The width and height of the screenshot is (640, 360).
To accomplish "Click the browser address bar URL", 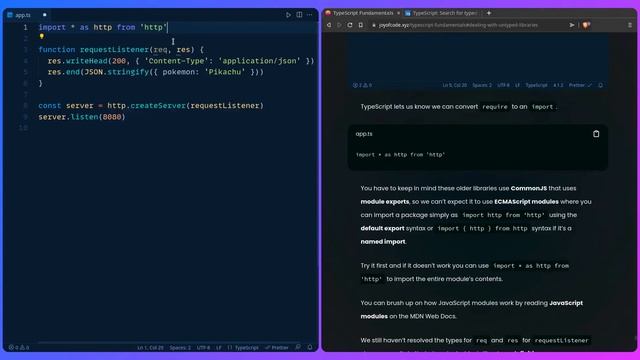I will 458,25.
